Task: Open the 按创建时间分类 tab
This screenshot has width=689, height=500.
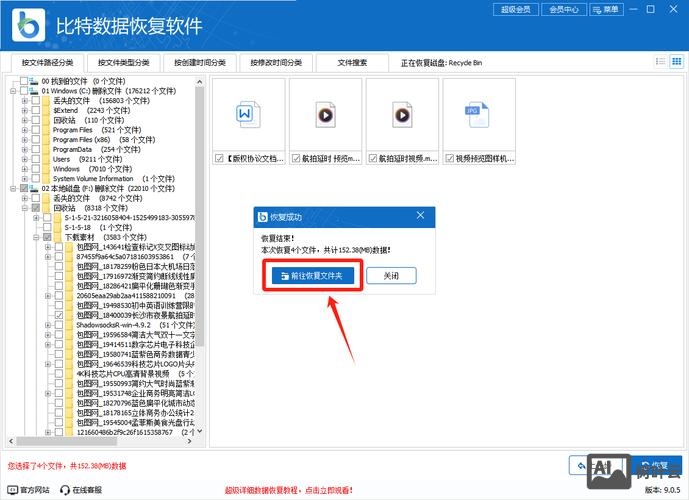Action: [200, 63]
